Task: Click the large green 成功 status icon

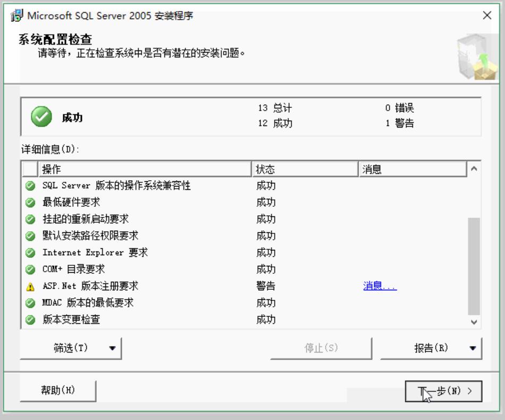Action: tap(41, 117)
